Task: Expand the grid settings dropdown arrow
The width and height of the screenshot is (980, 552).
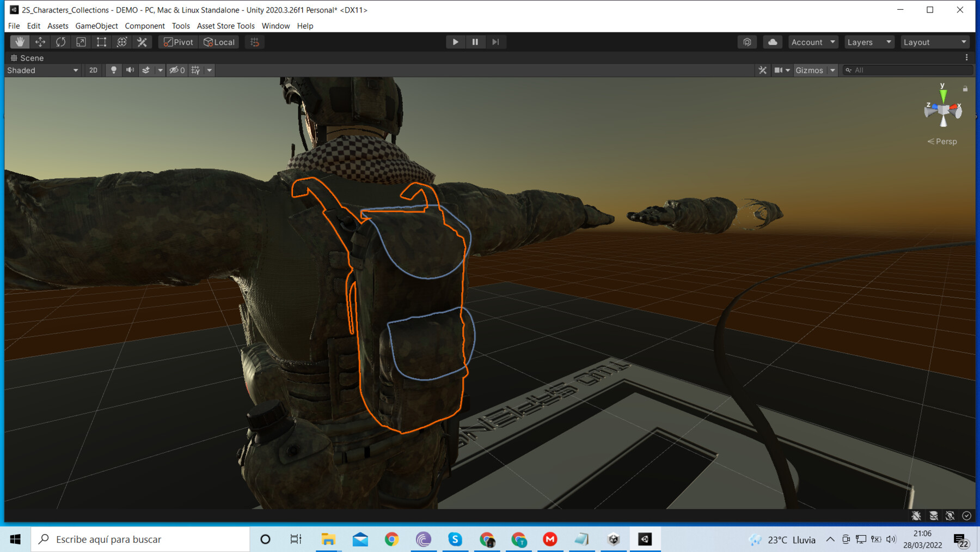Action: click(209, 70)
